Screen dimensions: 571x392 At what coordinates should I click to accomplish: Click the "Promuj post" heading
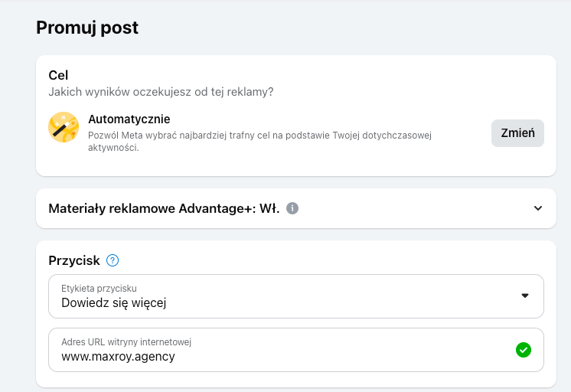pyautogui.click(x=87, y=28)
